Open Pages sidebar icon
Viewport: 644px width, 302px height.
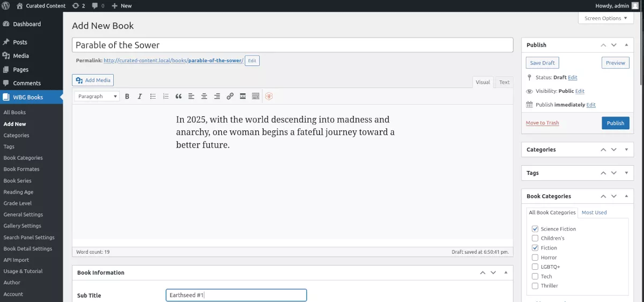6,70
